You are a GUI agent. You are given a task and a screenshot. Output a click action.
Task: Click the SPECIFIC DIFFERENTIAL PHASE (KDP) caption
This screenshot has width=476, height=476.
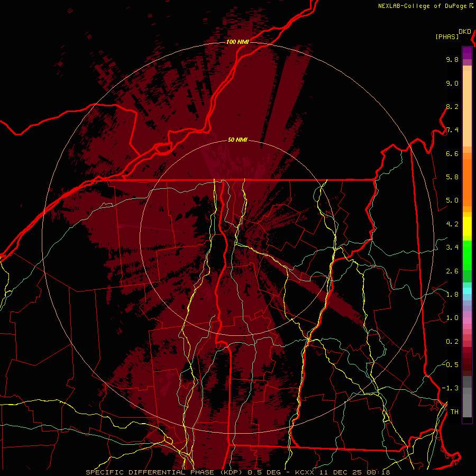pyautogui.click(x=166, y=472)
